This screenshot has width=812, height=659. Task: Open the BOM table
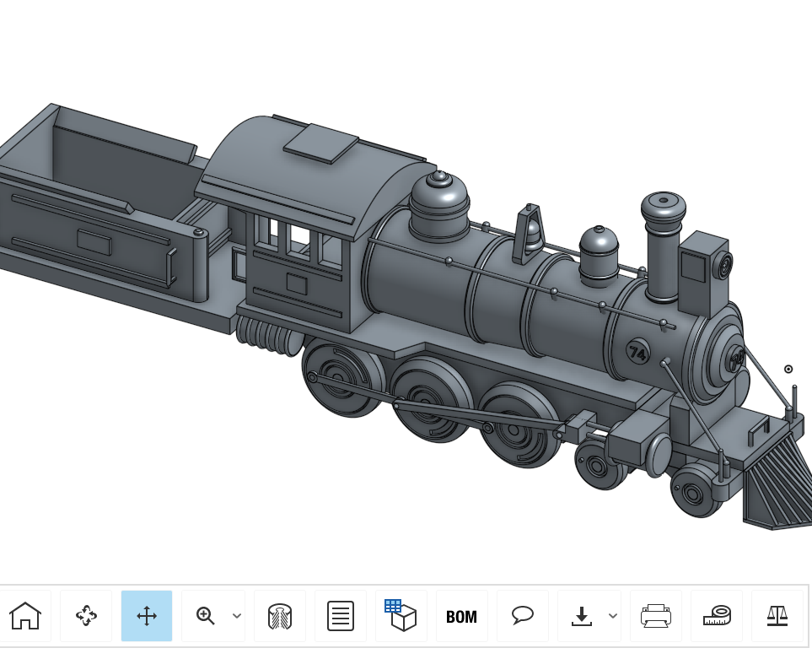(x=461, y=616)
